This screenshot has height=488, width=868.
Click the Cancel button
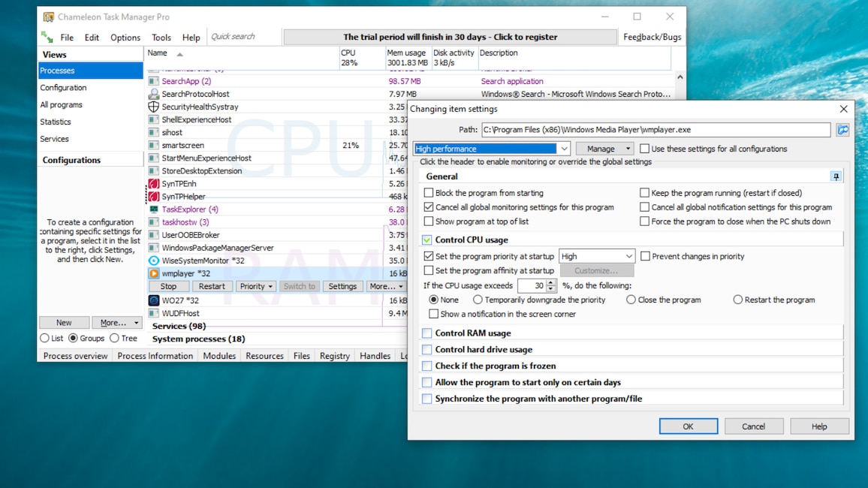click(x=753, y=426)
